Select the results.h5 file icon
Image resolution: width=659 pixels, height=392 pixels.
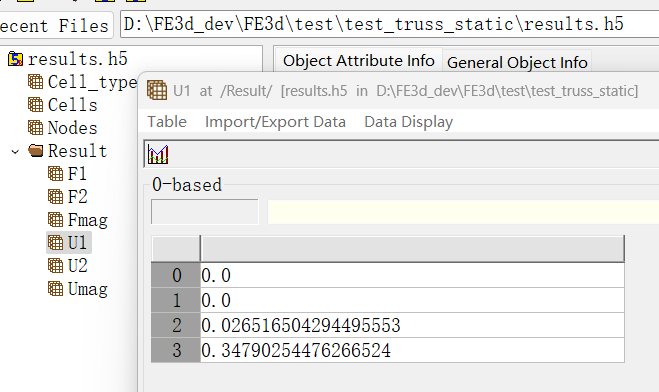tap(15, 59)
